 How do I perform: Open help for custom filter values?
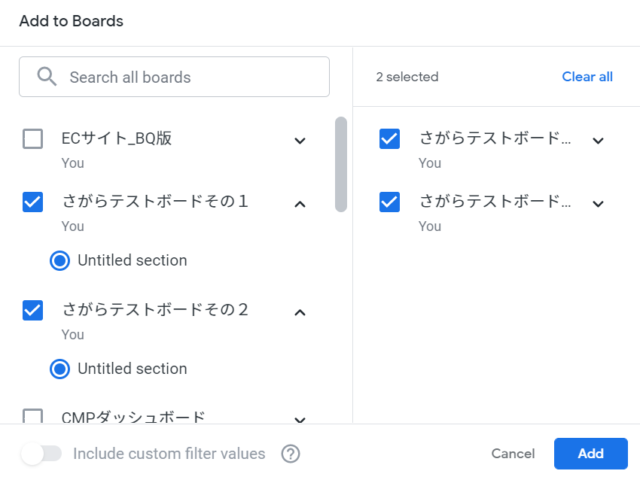[291, 454]
